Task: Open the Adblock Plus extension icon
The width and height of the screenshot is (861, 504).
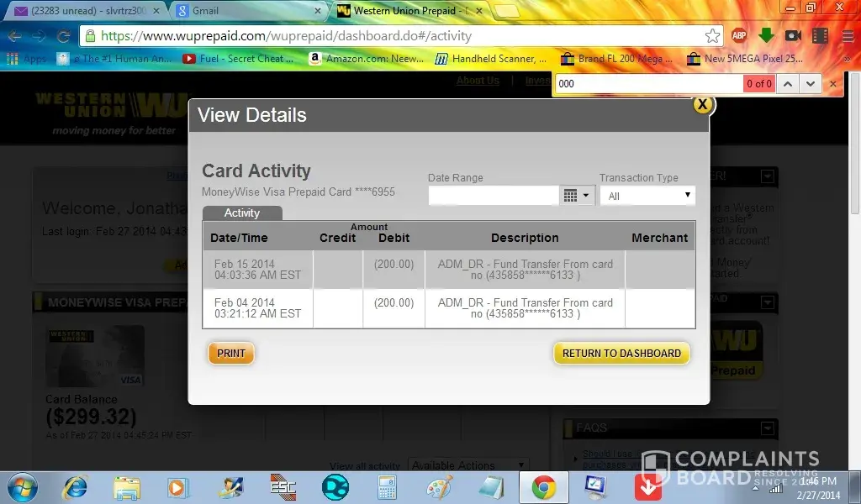Action: (739, 35)
